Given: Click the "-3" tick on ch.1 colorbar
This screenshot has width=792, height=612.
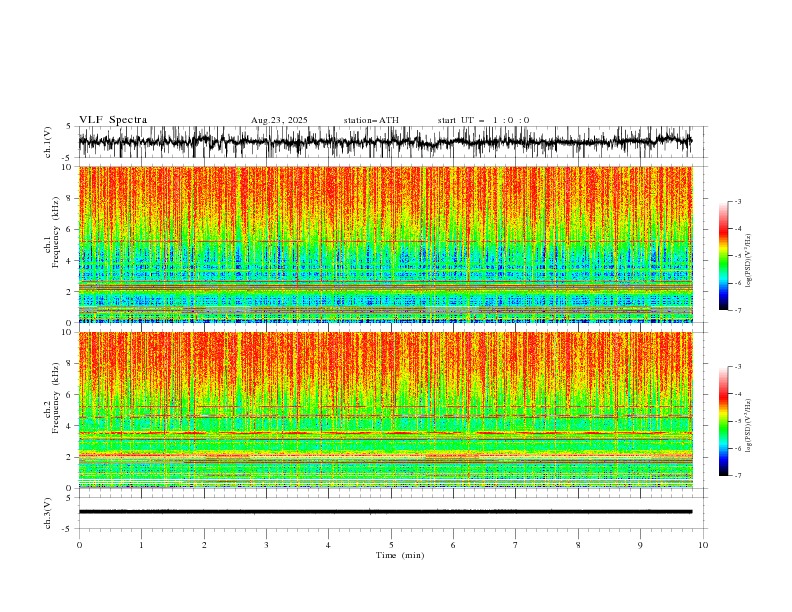Looking at the screenshot, I should click(x=738, y=201).
